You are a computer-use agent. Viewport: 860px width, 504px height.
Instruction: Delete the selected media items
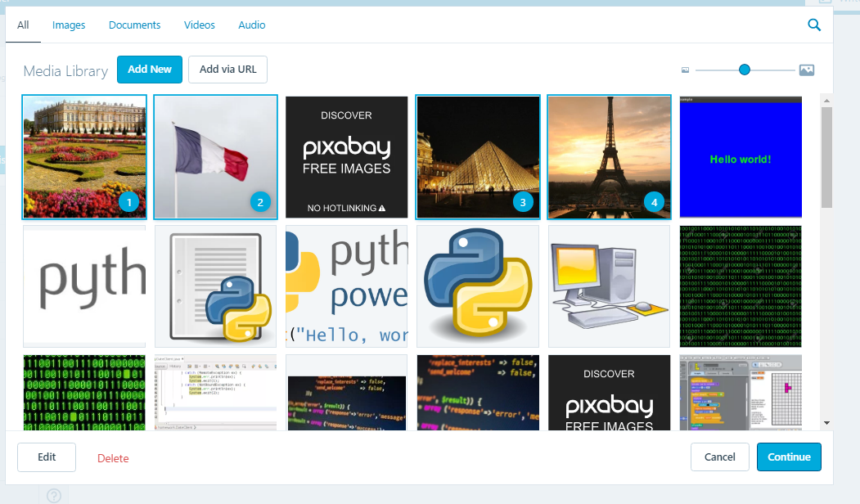pos(113,458)
